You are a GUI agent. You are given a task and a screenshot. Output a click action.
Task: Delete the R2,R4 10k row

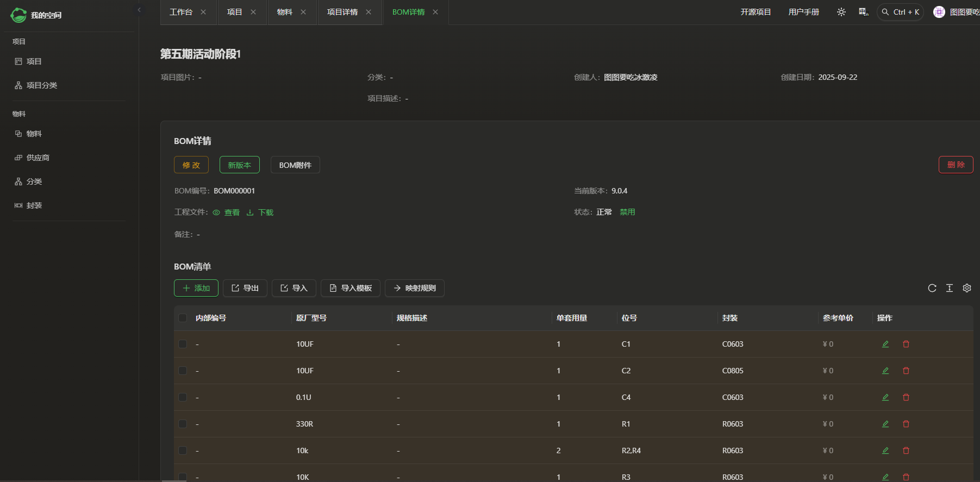906,450
